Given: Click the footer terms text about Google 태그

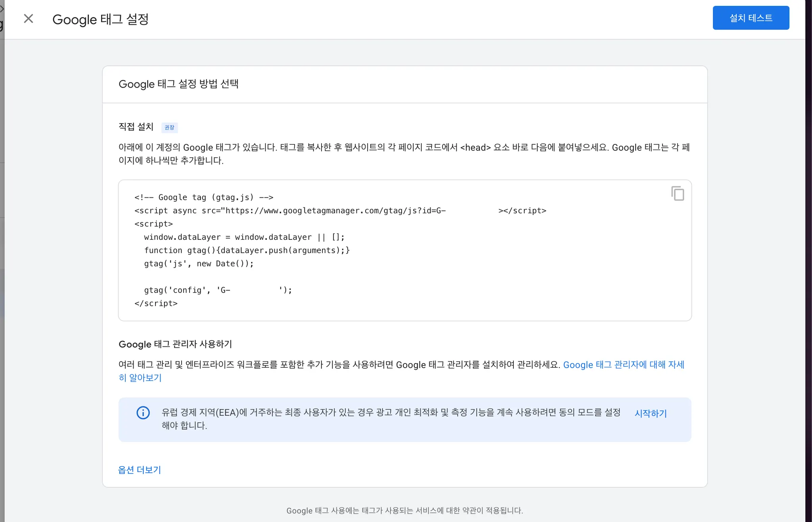Looking at the screenshot, I should click(404, 511).
